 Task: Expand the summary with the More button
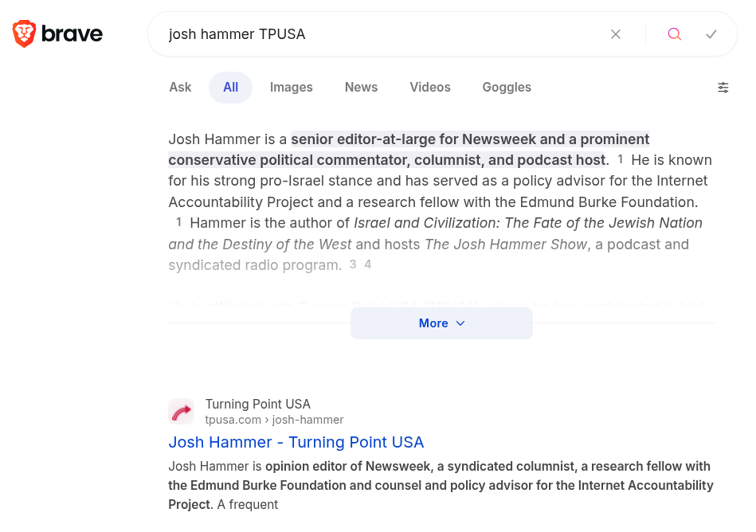click(x=441, y=323)
